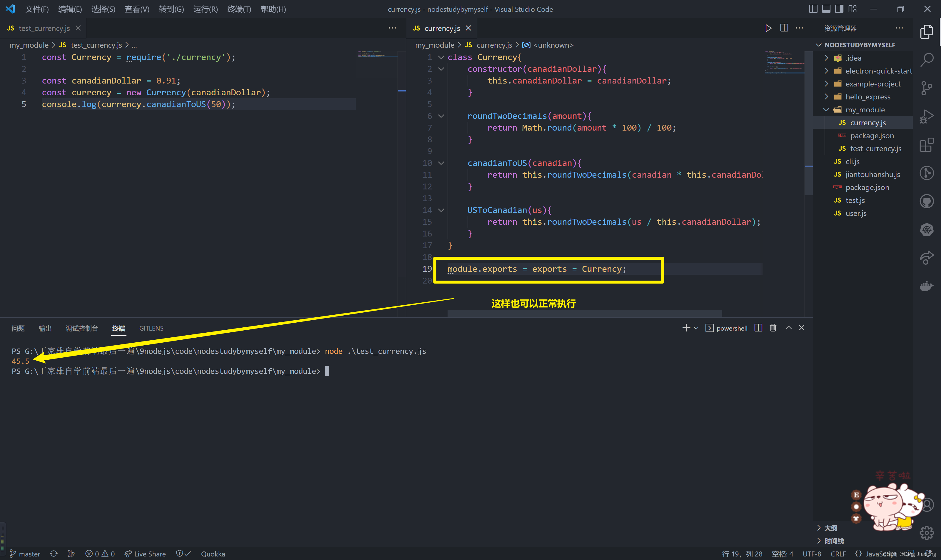
Task: Open the GitHub panel in the activity bar
Action: point(927,201)
